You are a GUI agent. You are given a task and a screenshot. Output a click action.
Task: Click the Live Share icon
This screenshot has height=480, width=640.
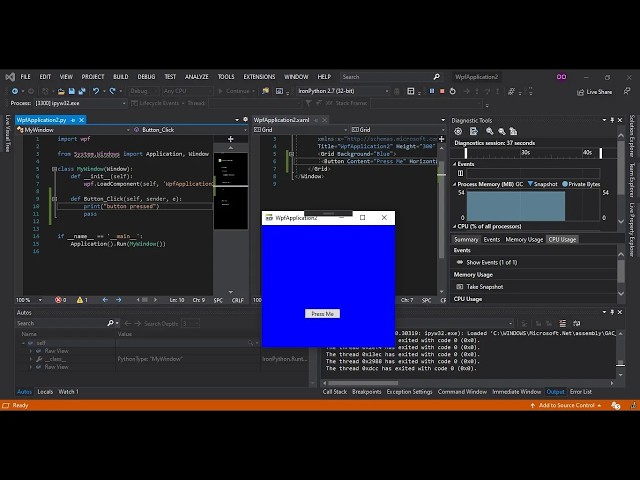[x=580, y=92]
